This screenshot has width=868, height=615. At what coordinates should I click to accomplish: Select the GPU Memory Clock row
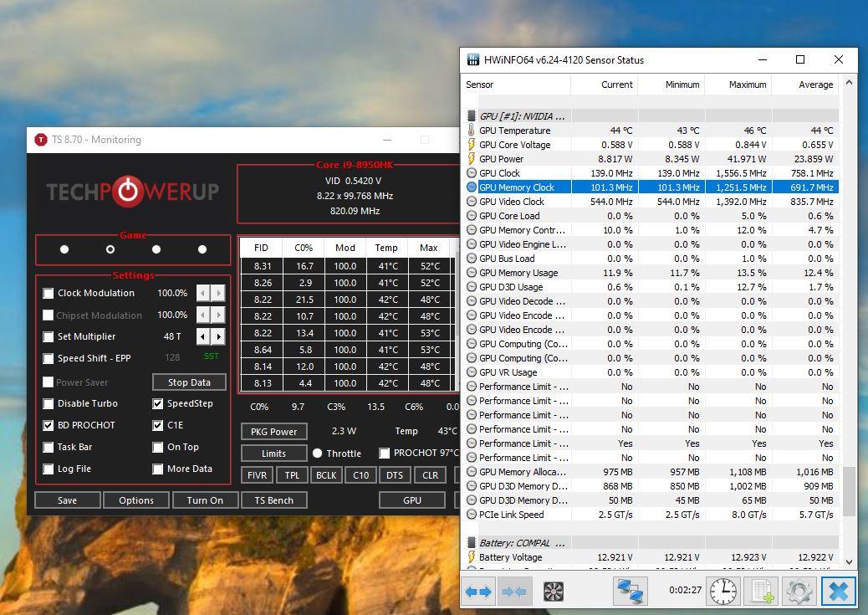click(651, 187)
